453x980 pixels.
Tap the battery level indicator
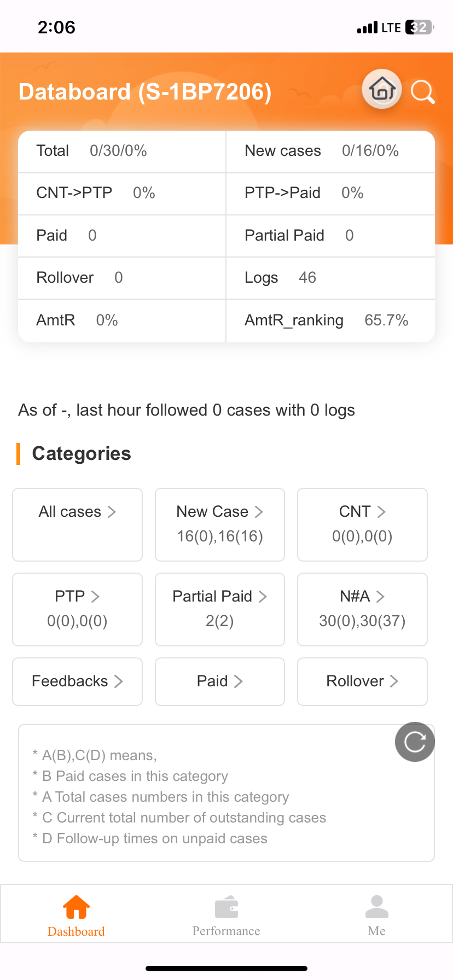[x=420, y=27]
